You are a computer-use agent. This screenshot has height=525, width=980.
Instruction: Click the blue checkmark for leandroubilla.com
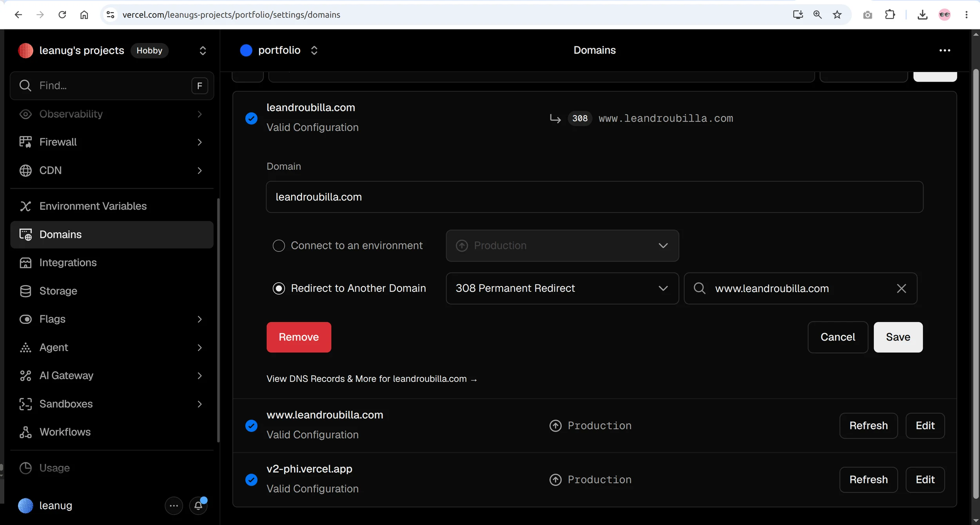click(251, 118)
